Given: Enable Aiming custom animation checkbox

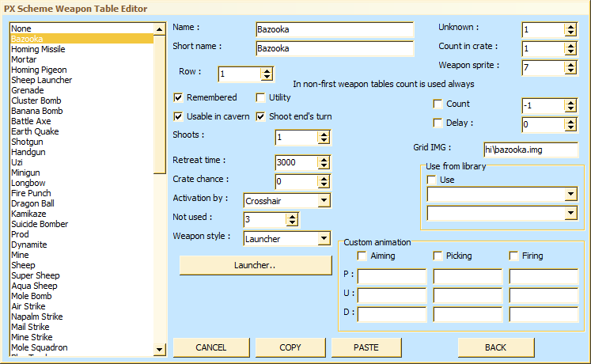Looking at the screenshot, I should 362,256.
